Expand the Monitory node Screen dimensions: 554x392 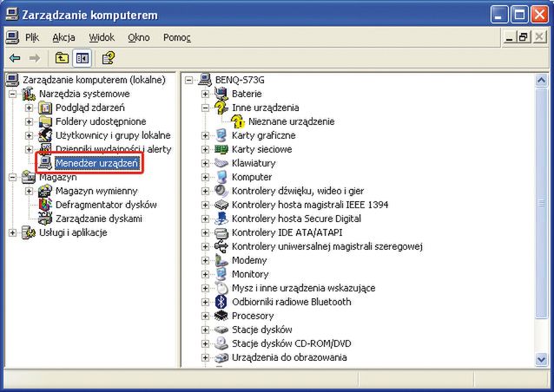(x=205, y=274)
